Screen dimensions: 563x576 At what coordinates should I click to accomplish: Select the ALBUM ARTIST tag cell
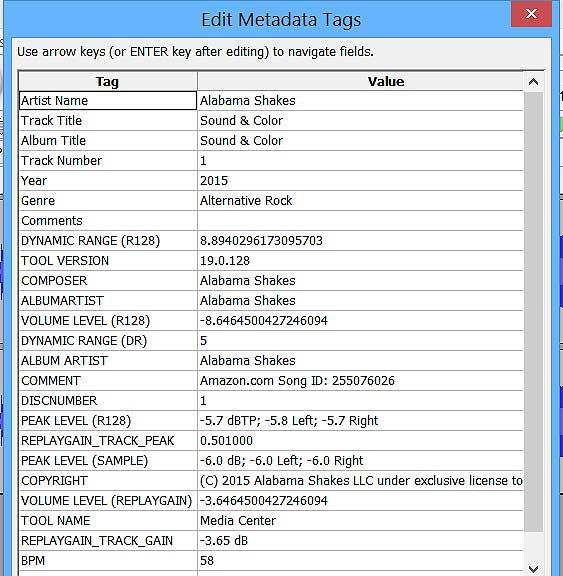108,361
